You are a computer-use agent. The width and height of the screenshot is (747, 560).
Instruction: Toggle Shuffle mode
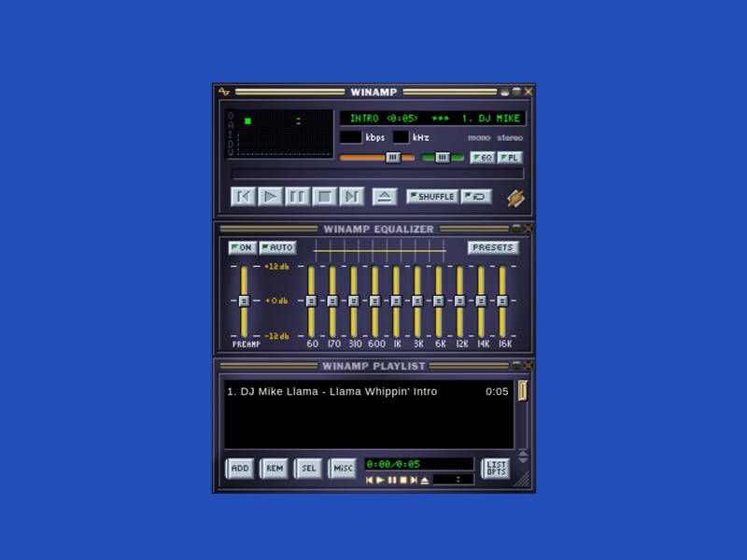[431, 197]
